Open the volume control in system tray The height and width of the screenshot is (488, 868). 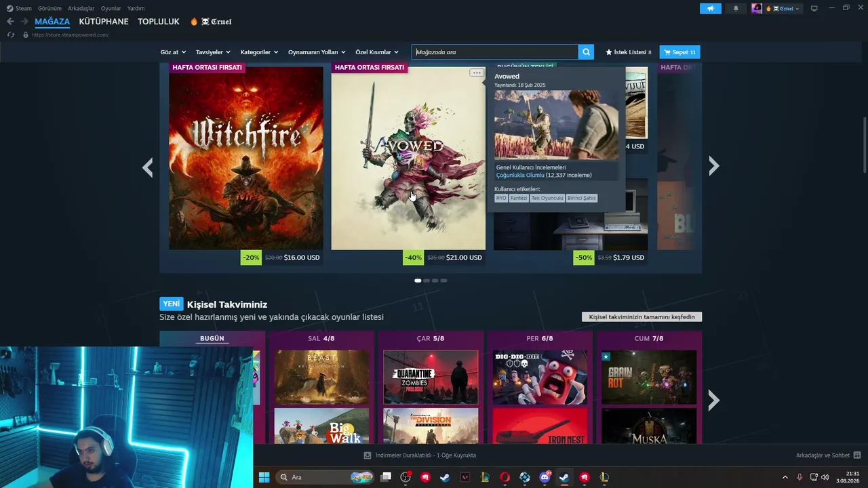click(x=825, y=477)
